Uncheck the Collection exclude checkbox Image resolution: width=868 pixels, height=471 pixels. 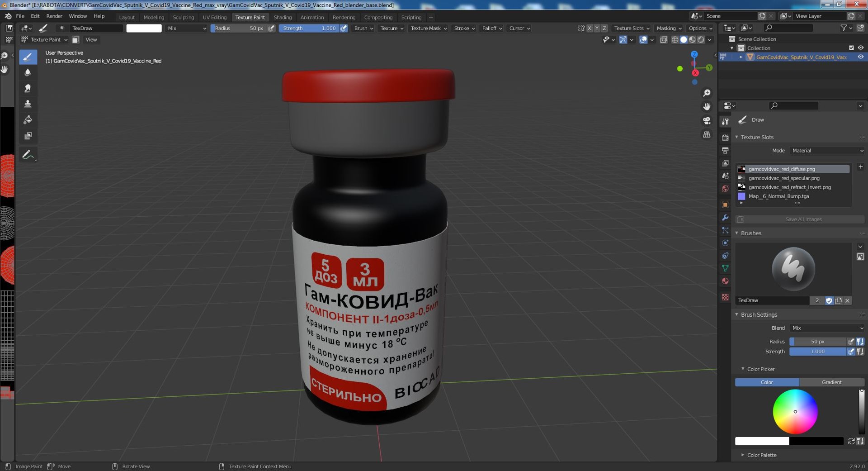tap(851, 48)
